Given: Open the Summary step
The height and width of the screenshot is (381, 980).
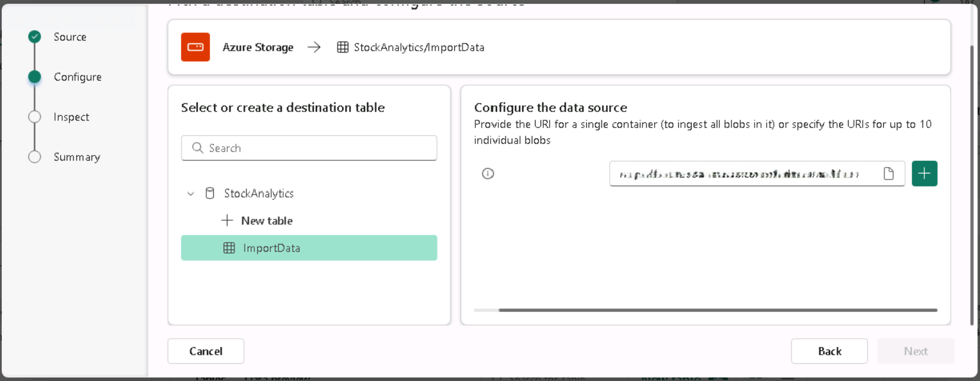Looking at the screenshot, I should (x=77, y=157).
